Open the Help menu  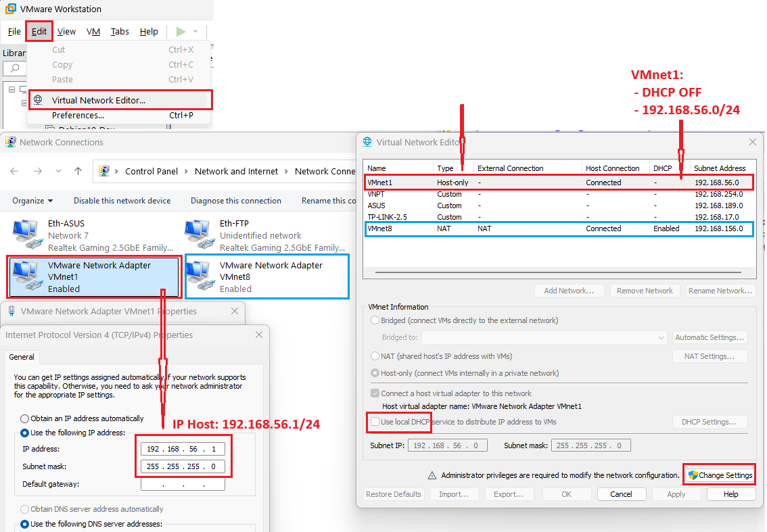149,31
